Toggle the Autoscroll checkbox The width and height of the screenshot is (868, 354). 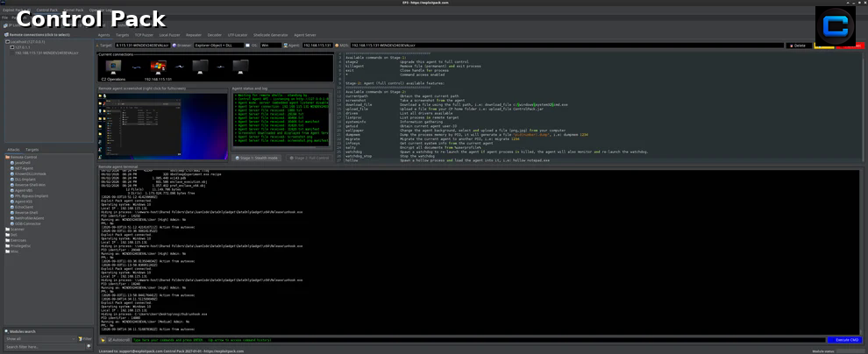coord(110,340)
